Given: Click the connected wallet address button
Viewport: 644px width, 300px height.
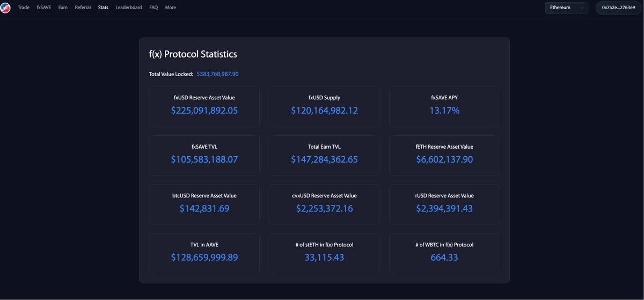Looking at the screenshot, I should [618, 8].
